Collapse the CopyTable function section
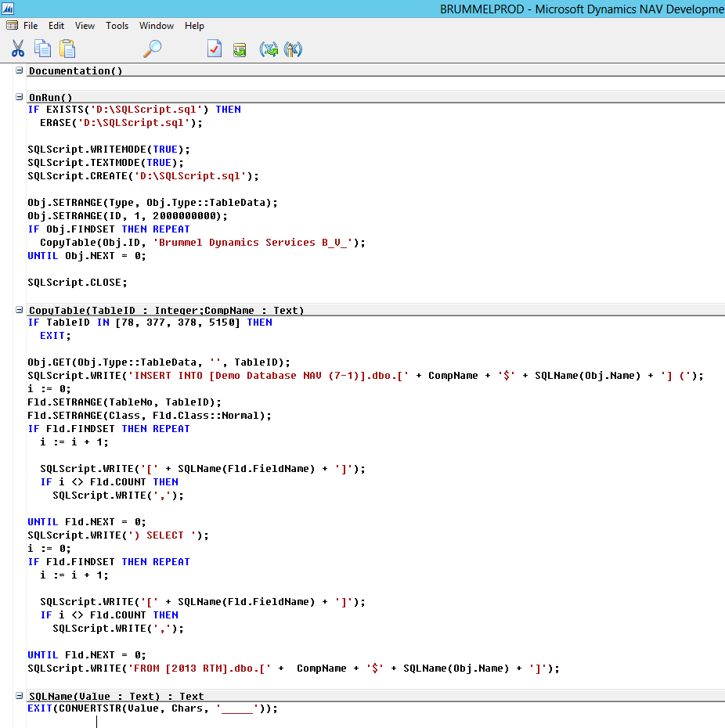 [x=20, y=311]
